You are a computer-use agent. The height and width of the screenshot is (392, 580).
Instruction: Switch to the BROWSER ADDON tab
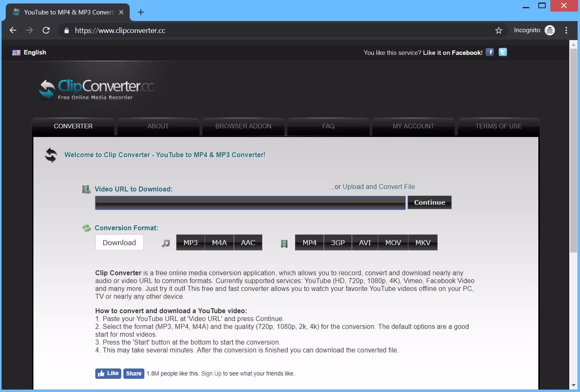(x=243, y=126)
